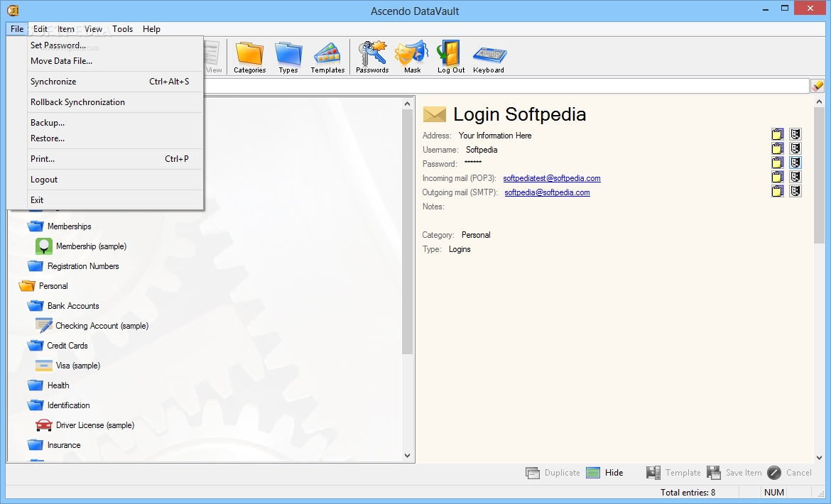Image resolution: width=831 pixels, height=504 pixels.
Task: Click the Template button at the bottom
Action: (673, 473)
